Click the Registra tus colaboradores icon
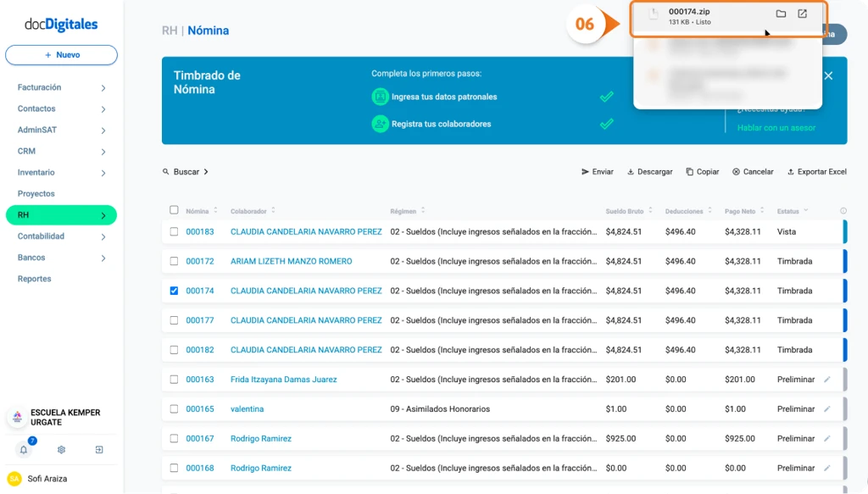Screen dimensions: 868x494 pyautogui.click(x=380, y=124)
